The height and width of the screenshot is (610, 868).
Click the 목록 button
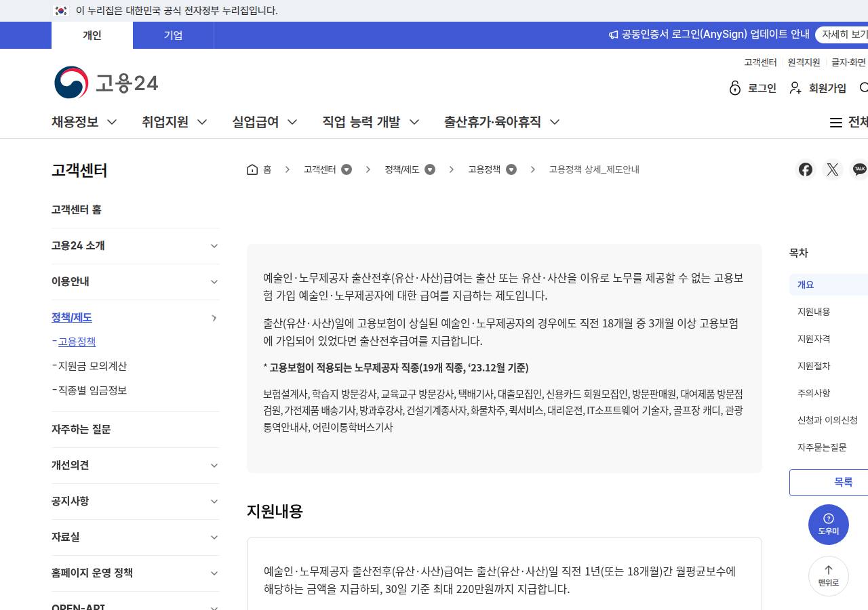pos(829,483)
